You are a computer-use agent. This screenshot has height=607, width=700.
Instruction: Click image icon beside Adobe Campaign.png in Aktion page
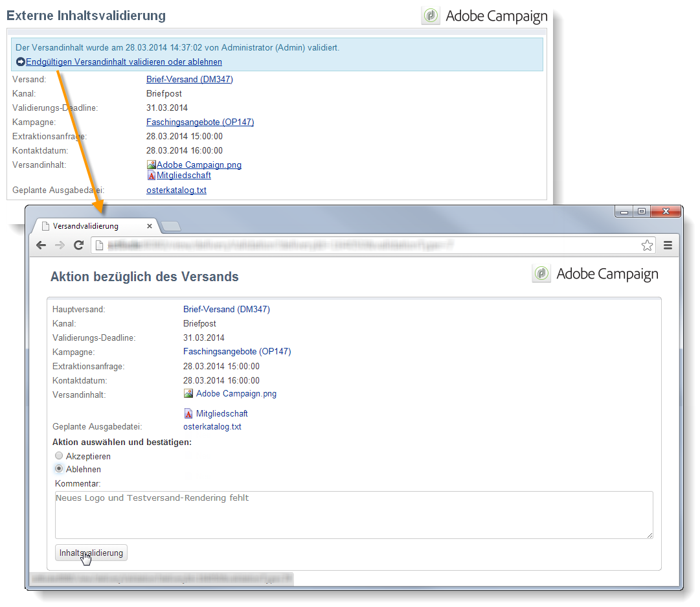point(188,393)
